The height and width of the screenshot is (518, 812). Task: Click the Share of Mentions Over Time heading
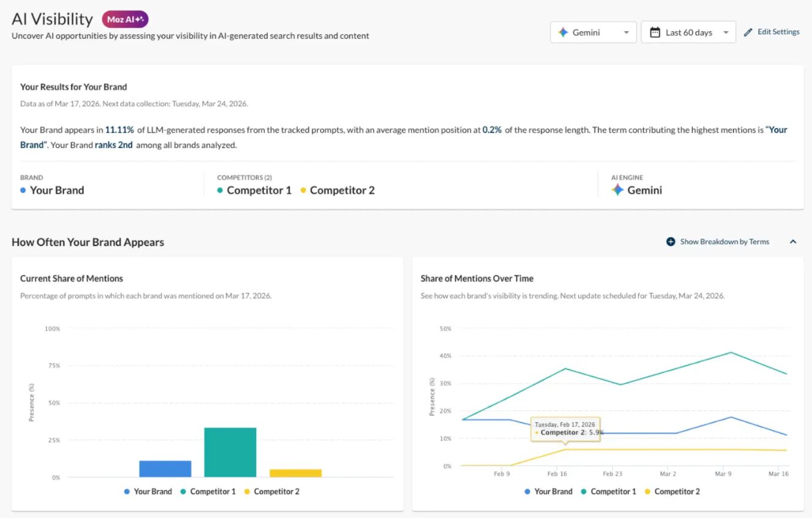point(477,279)
